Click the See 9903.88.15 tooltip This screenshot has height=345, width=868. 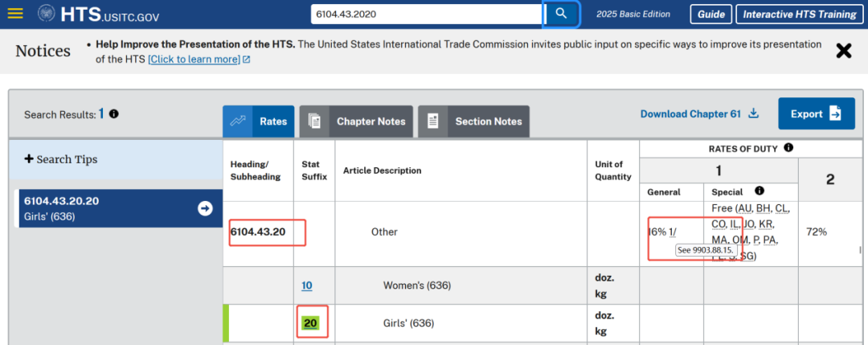click(x=706, y=250)
